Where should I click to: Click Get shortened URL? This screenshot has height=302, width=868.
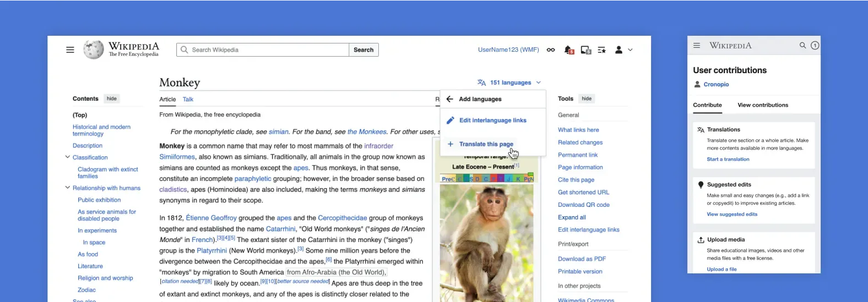pos(583,193)
